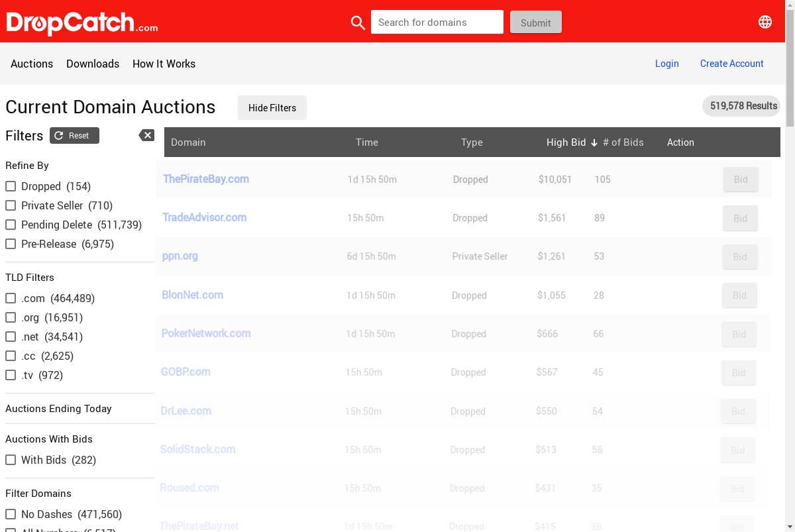Screen dimensions: 795x532
Task: Open TradeAdvisor.com auction
Action: point(205,217)
